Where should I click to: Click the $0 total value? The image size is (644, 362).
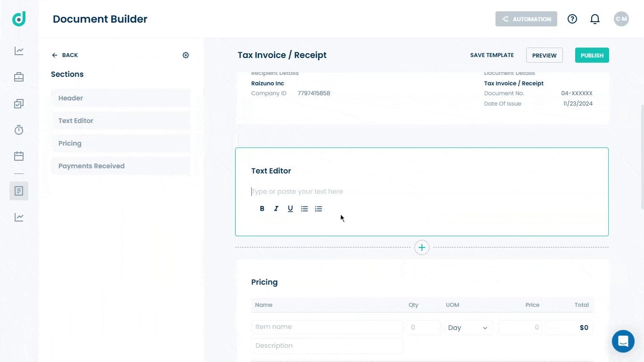coord(584,328)
